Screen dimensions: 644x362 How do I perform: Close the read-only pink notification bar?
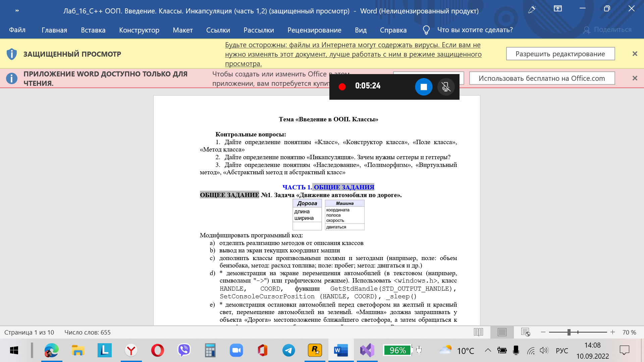(x=635, y=78)
